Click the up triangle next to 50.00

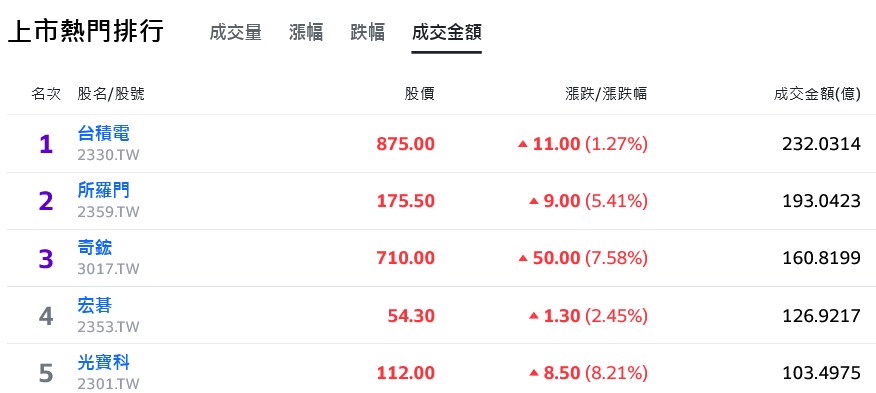523,259
